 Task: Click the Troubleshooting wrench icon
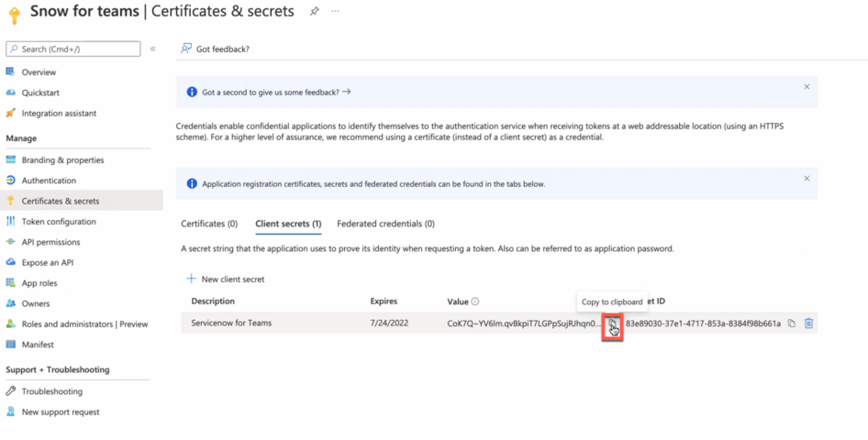click(x=10, y=391)
